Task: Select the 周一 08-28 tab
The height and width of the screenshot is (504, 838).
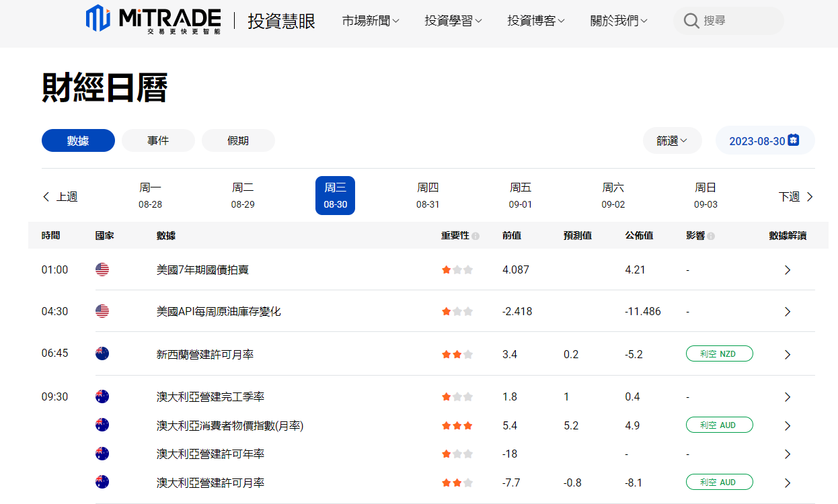Action: (x=151, y=196)
